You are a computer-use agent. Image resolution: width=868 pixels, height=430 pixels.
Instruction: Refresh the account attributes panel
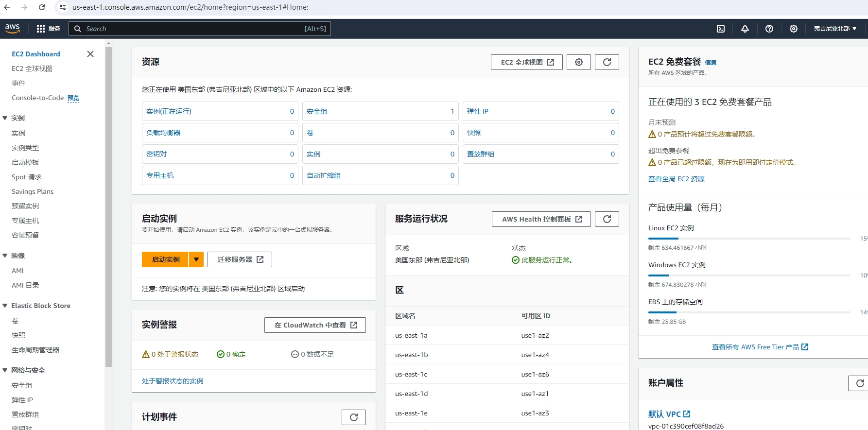coord(859,383)
